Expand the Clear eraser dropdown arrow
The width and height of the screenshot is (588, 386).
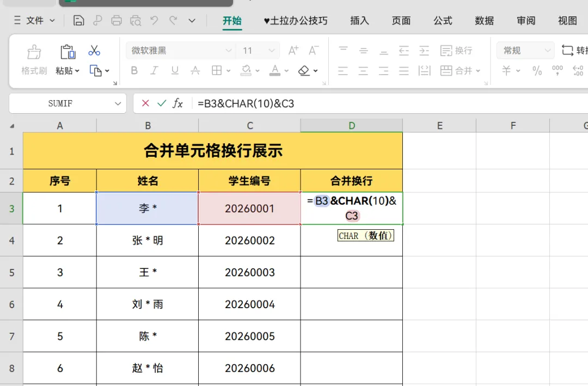point(315,71)
